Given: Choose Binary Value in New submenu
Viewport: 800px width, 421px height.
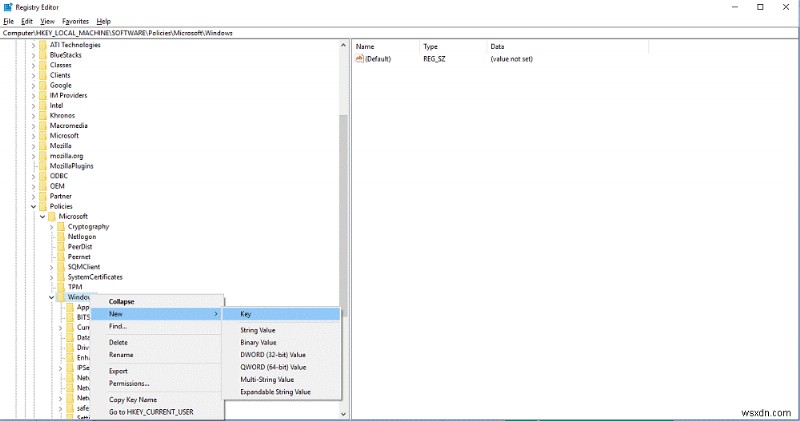Looking at the screenshot, I should point(282,342).
